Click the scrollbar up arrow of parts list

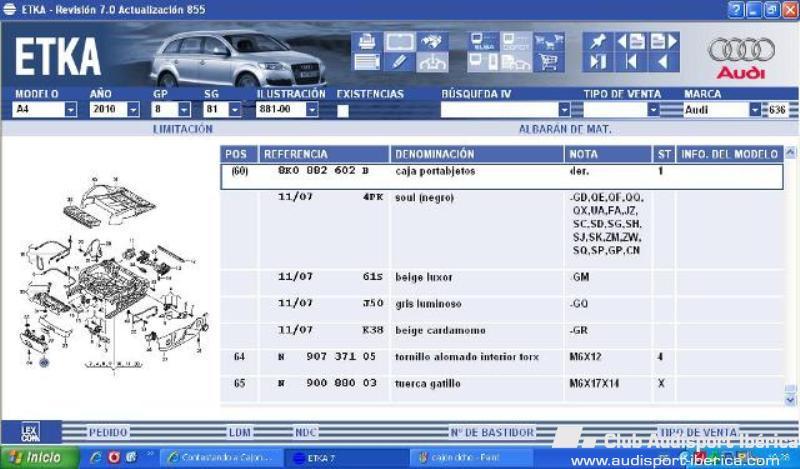(x=790, y=153)
